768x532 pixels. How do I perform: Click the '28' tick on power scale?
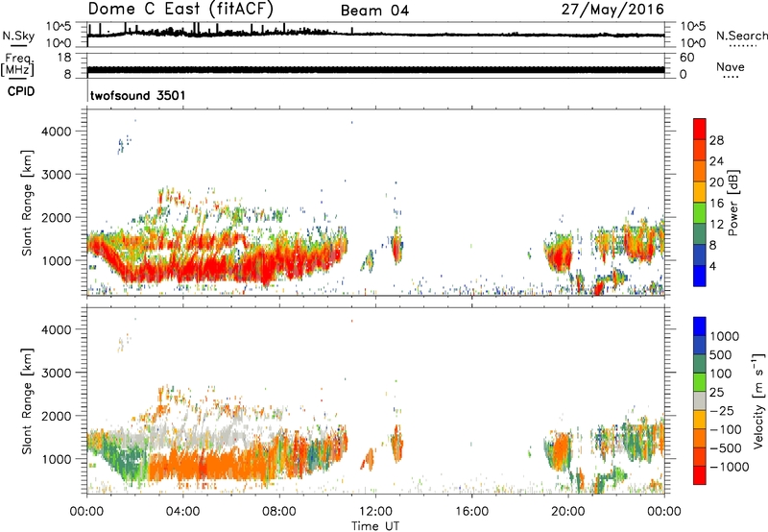tap(716, 140)
